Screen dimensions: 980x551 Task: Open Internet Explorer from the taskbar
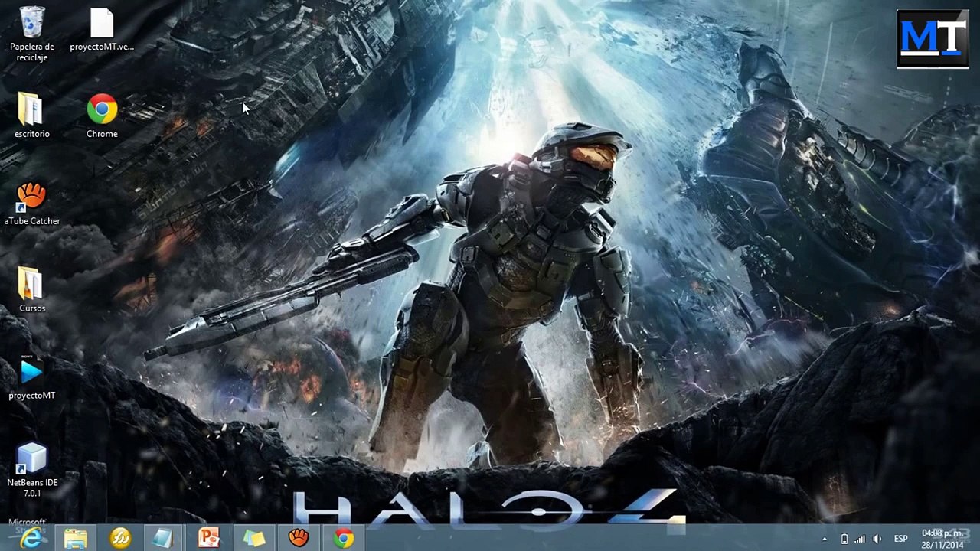(31, 539)
